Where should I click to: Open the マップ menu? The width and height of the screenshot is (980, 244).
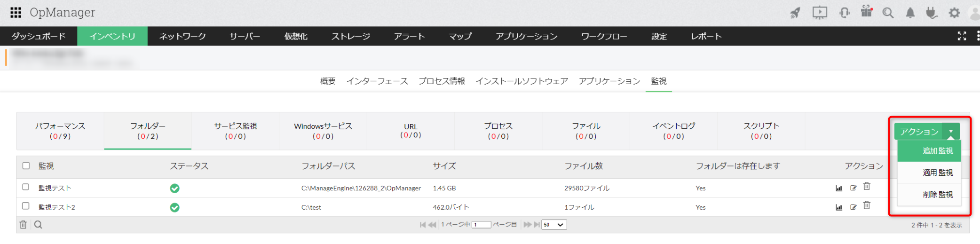[x=460, y=36]
